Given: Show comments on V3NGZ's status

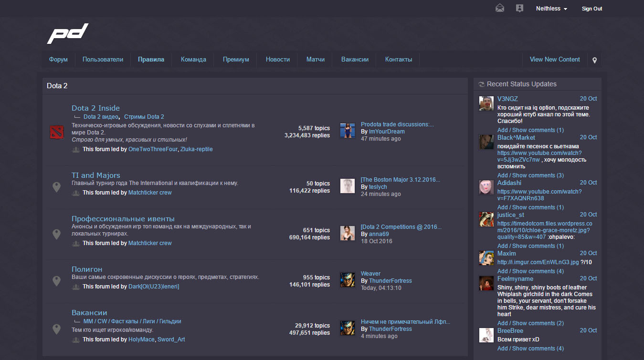Looking at the screenshot, I should [530, 130].
